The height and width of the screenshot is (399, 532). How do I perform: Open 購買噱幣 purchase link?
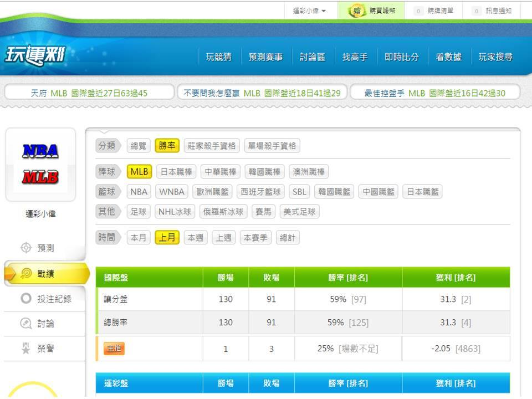[x=371, y=11]
